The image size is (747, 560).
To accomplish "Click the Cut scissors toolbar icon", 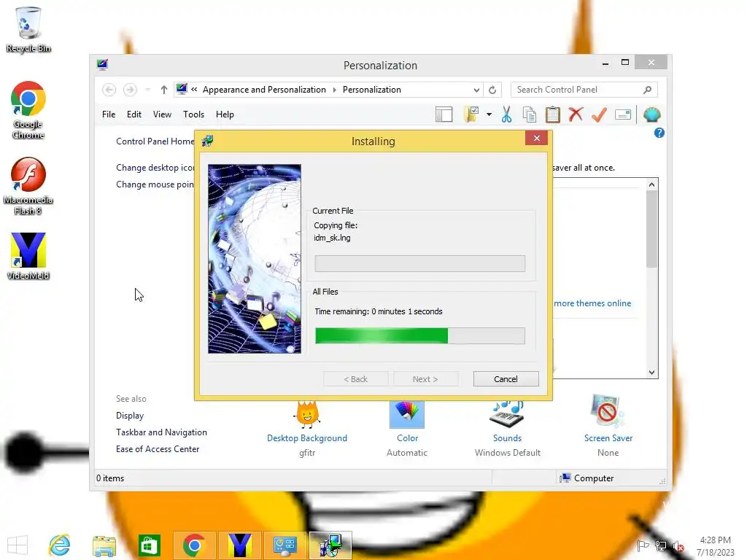I will pyautogui.click(x=506, y=114).
